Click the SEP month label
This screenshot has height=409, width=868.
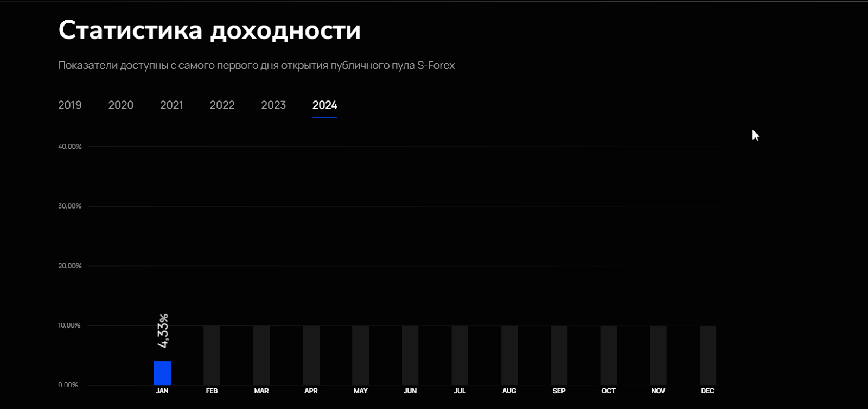tap(559, 391)
